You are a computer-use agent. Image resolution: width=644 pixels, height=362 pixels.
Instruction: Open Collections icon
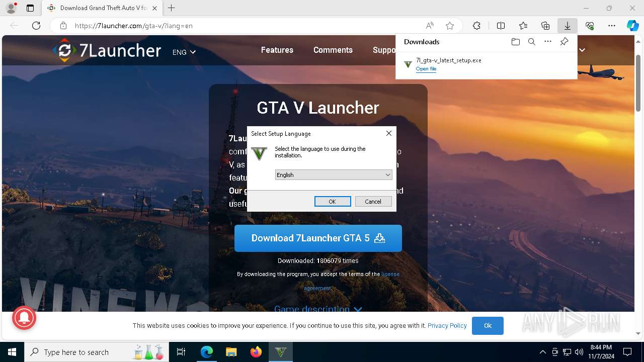pyautogui.click(x=545, y=26)
